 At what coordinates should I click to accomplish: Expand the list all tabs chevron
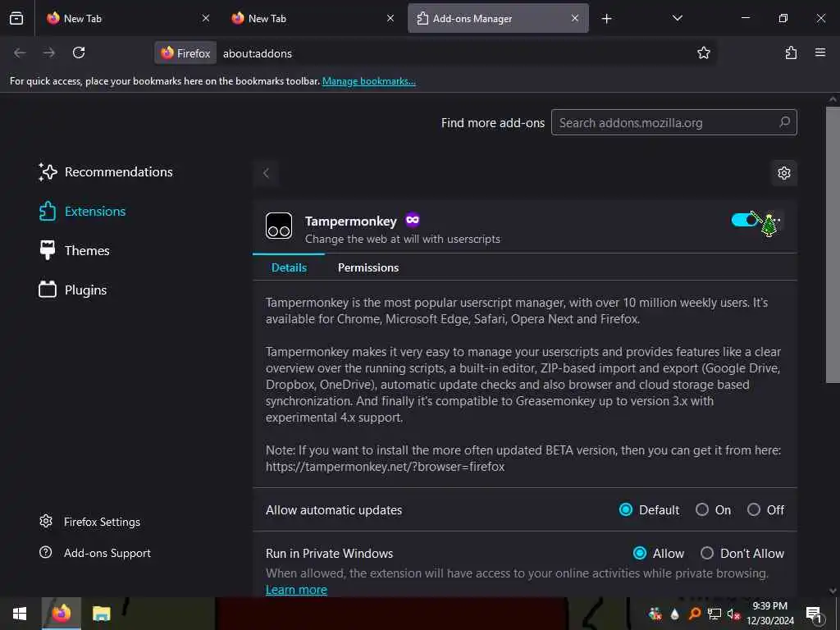[677, 18]
